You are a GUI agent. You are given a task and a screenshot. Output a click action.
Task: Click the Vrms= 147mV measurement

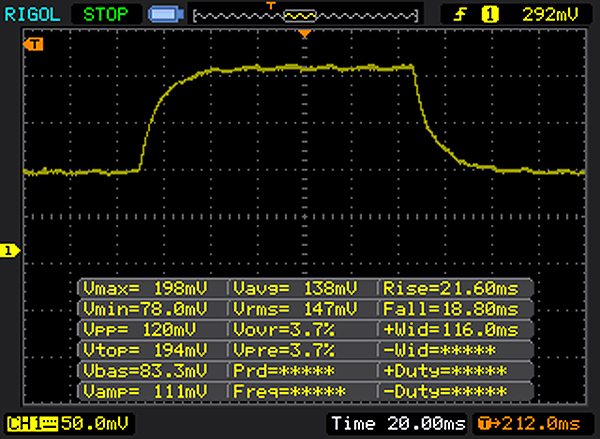(295, 308)
